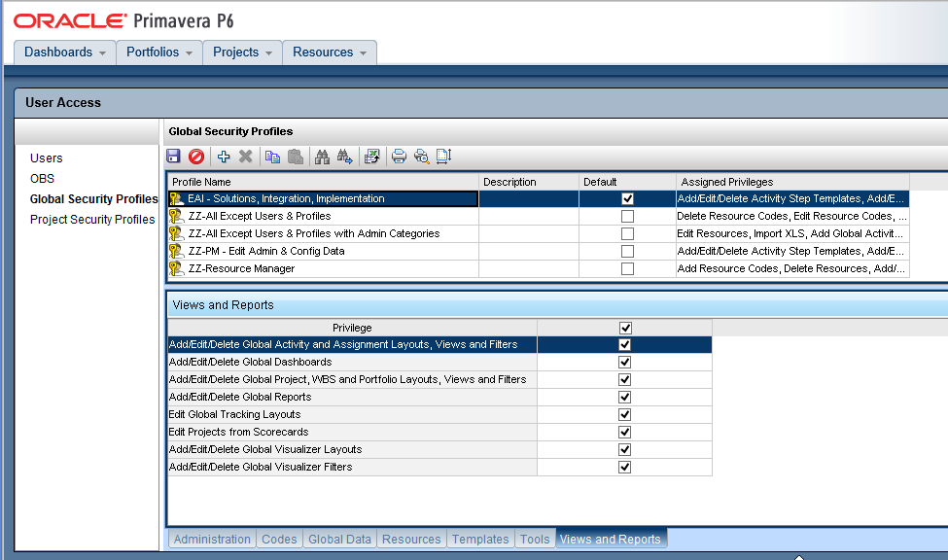Viewport: 948px width, 560px height.
Task: Open the Dashboards dropdown menu
Action: 63,52
